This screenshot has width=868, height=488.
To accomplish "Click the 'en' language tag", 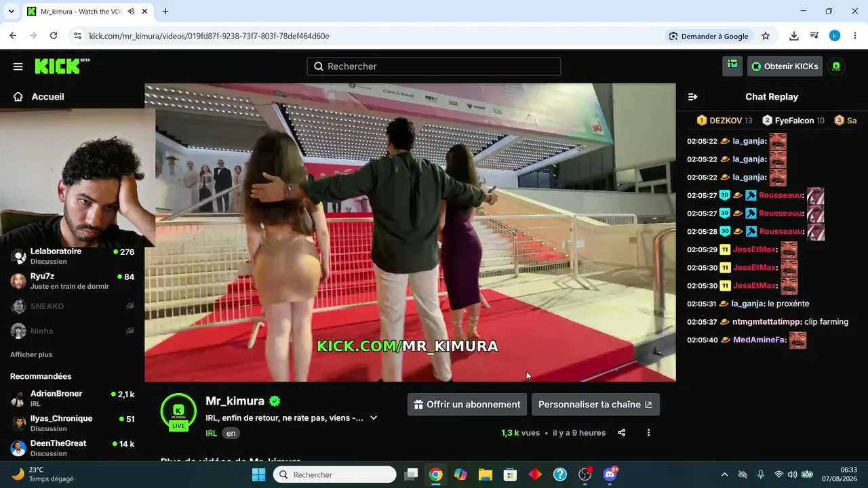I will tap(231, 433).
